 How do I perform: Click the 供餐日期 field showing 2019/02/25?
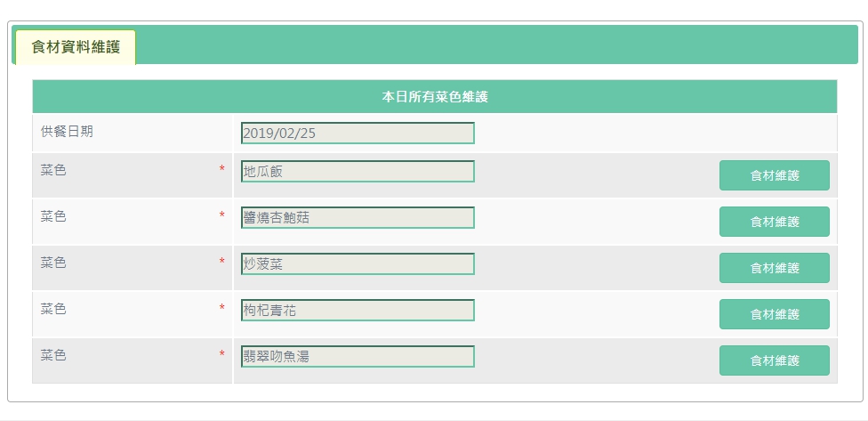tap(358, 133)
